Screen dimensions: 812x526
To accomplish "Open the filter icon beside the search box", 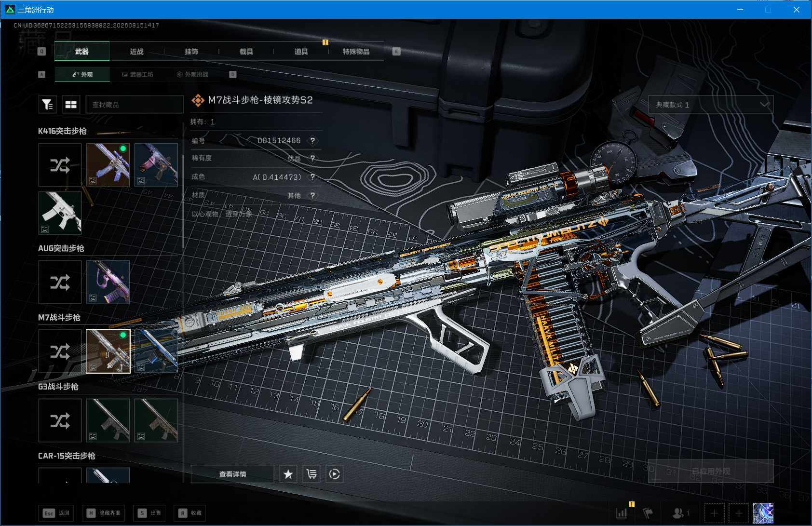I will pos(47,104).
